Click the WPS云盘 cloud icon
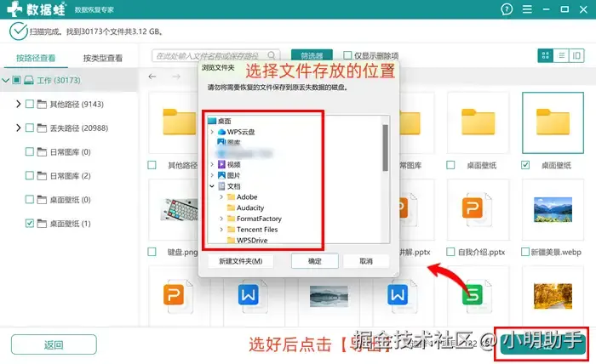Viewport: 596px width, 364px height. 221,132
